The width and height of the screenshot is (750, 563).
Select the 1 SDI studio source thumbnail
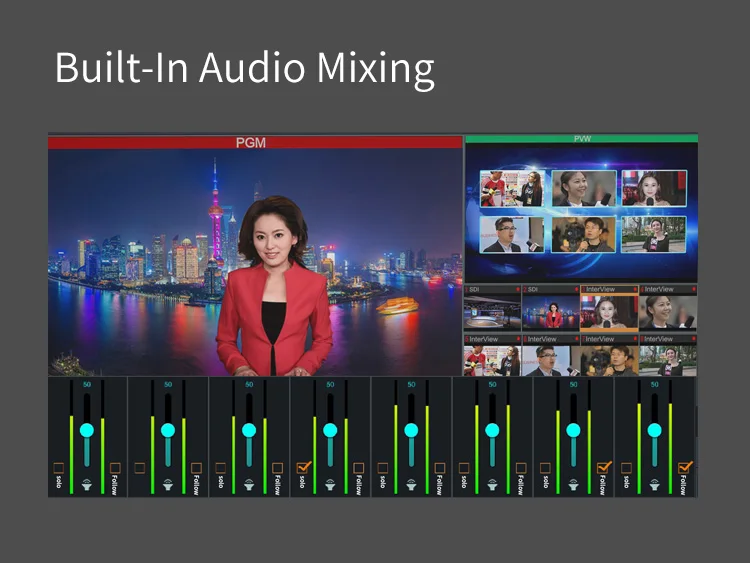click(492, 312)
